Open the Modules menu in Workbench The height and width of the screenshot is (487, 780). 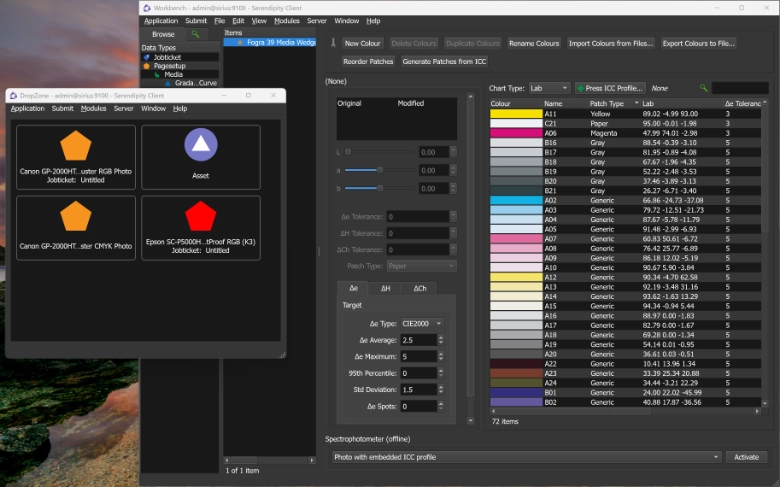287,21
